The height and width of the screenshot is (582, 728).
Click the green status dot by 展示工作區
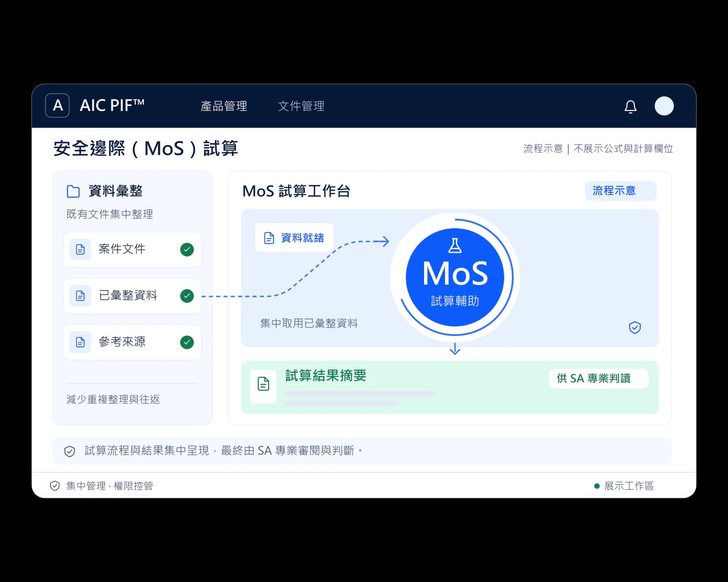pos(597,486)
